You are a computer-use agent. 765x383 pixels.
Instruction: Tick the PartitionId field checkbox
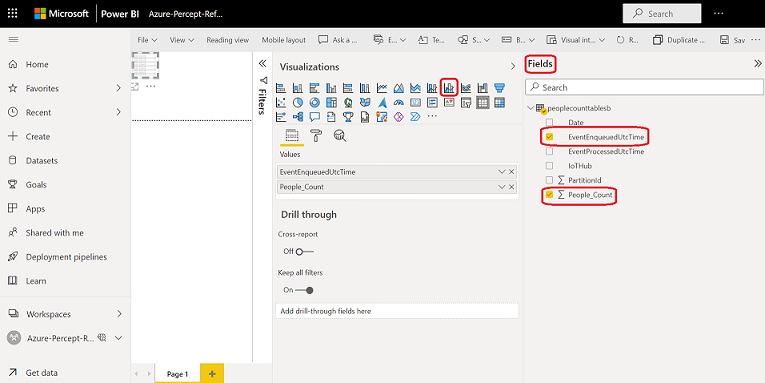[549, 180]
